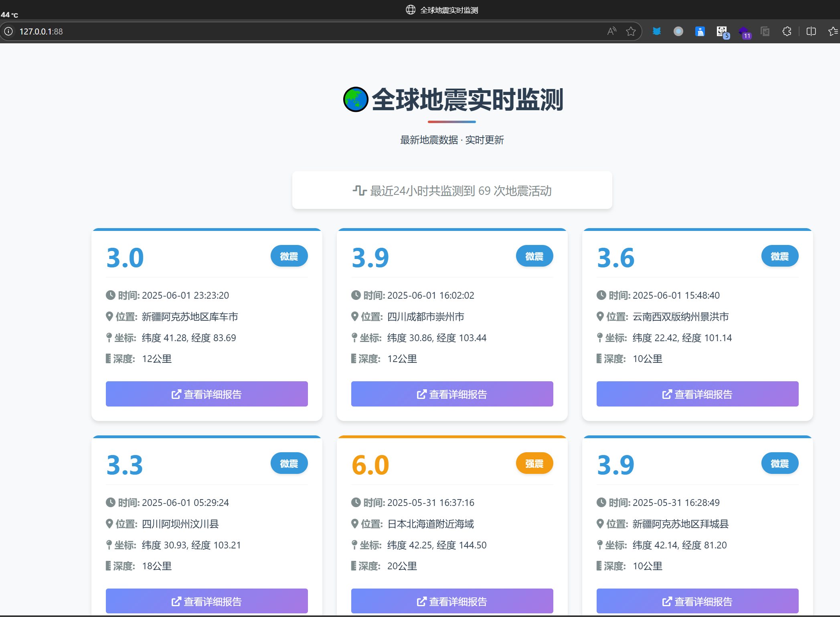The width and height of the screenshot is (840, 617).
Task: Open detailed report for the 3.0 Xinjiang quake
Action: coord(206,394)
